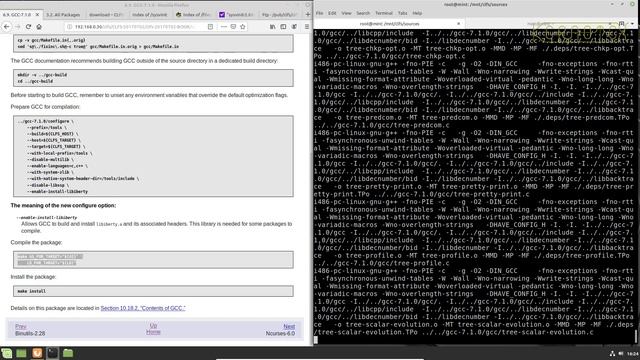The width and height of the screenshot is (640, 360).
Task: Show Firefox sidebars icon
Action: coord(283,27)
